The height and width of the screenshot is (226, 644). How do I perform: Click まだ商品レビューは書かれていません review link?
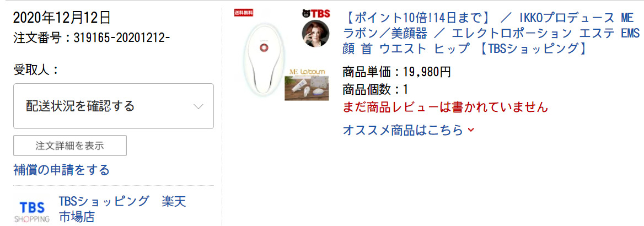point(445,107)
